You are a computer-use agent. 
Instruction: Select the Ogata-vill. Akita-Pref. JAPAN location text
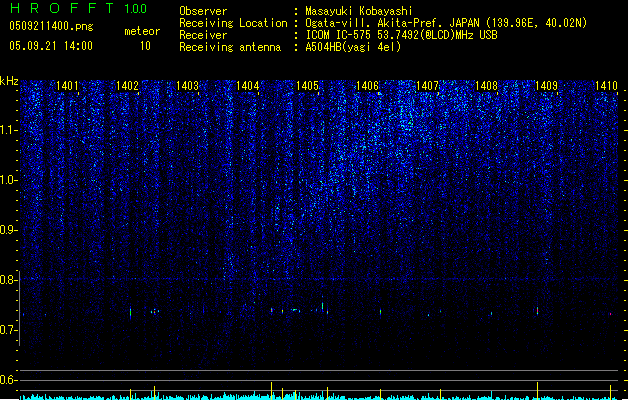click(446, 23)
